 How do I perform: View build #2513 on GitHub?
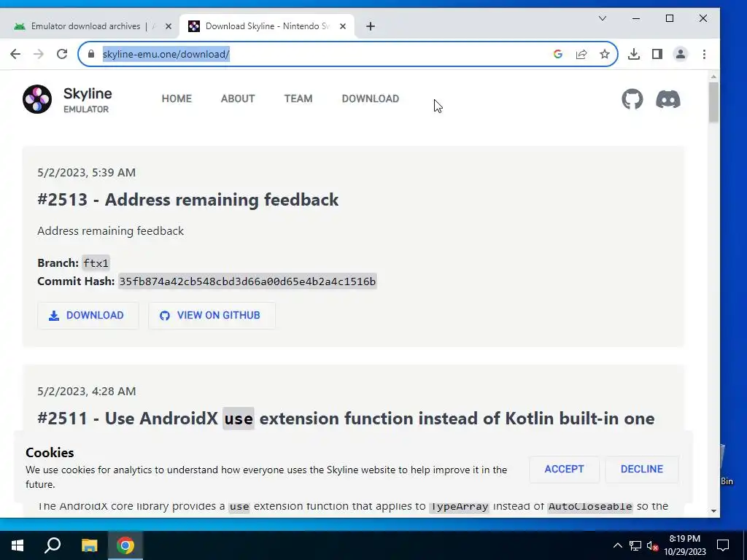click(212, 315)
